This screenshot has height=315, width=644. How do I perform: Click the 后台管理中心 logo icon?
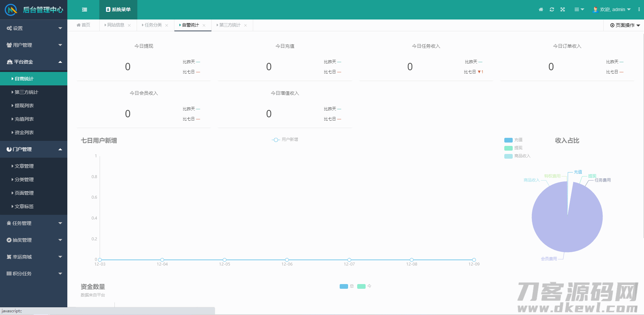tap(11, 10)
